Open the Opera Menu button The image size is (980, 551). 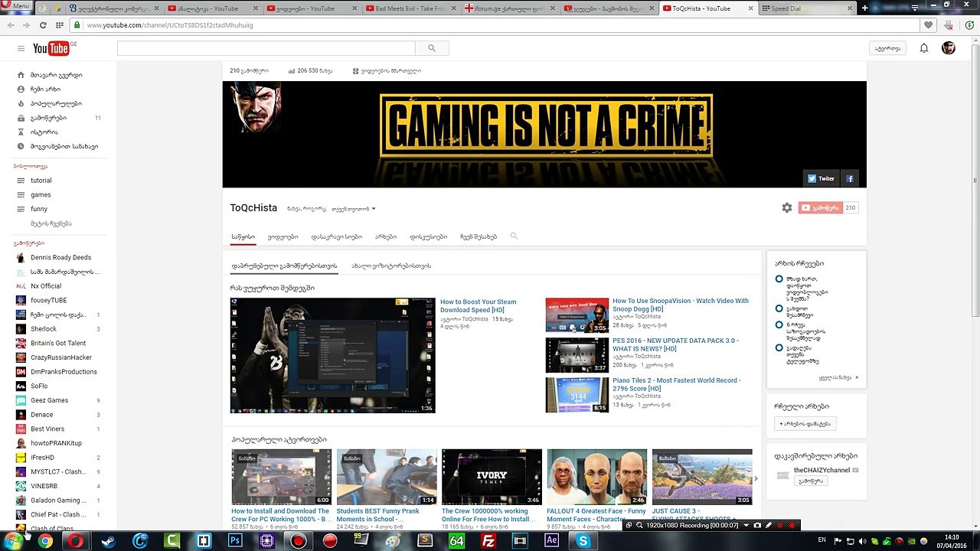tap(16, 6)
